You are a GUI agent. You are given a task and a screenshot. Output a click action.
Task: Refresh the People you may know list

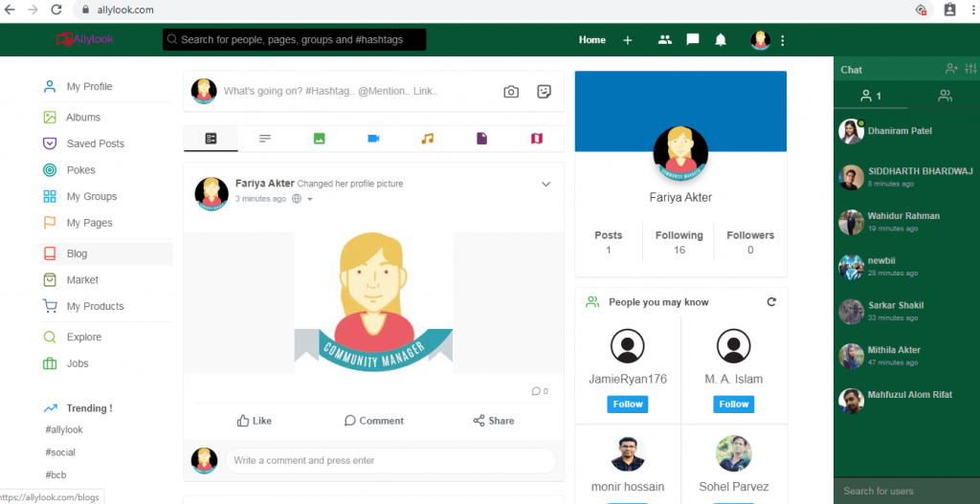771,302
